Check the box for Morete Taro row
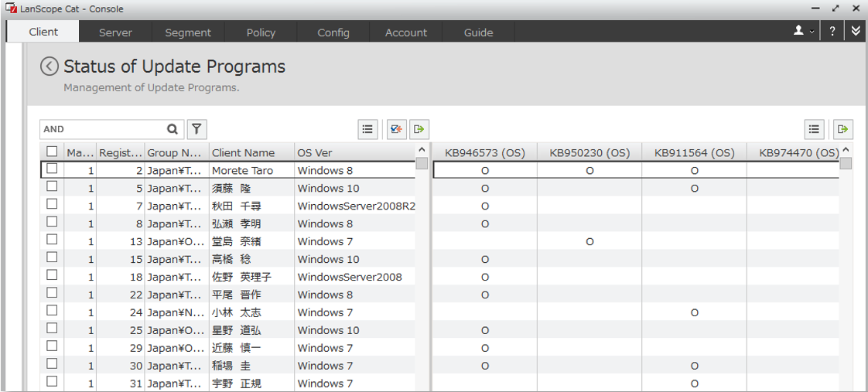The height and width of the screenshot is (392, 868). click(x=52, y=169)
